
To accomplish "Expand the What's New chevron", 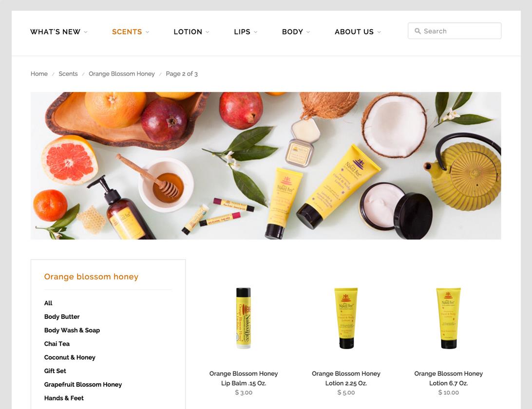I will [x=86, y=32].
